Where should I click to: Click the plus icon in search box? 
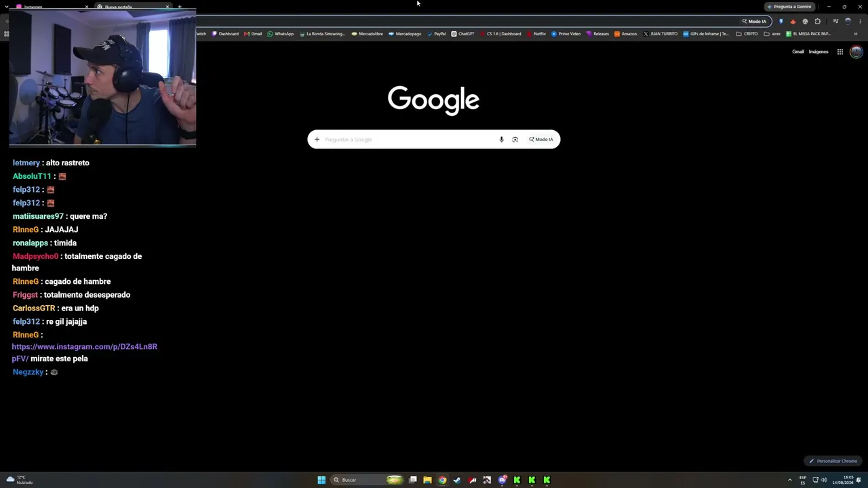(x=317, y=140)
